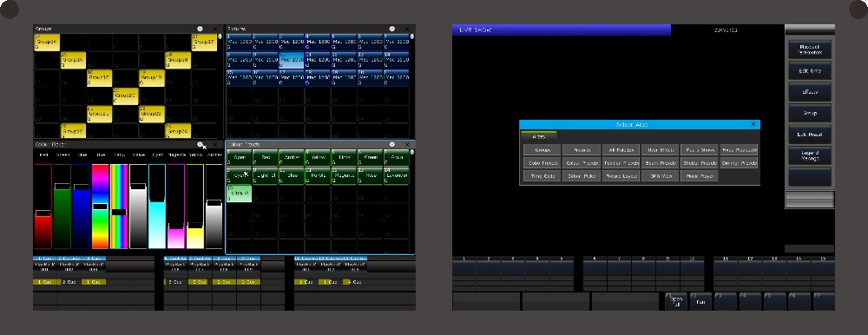Choose User Effects area

click(x=660, y=150)
